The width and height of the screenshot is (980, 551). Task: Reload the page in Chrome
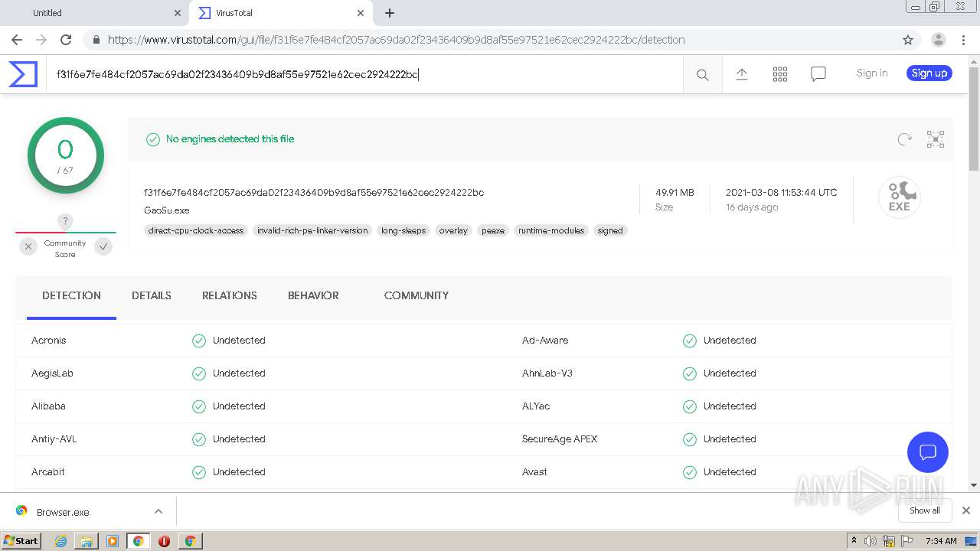[66, 40]
